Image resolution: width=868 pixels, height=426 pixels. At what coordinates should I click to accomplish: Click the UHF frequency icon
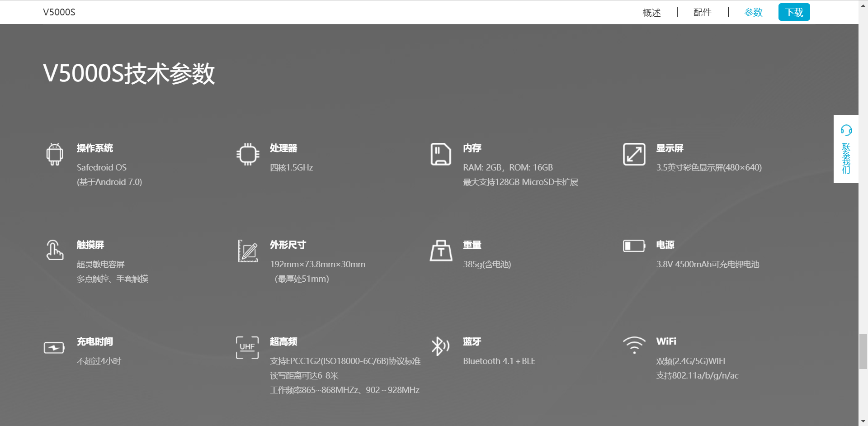tap(247, 347)
